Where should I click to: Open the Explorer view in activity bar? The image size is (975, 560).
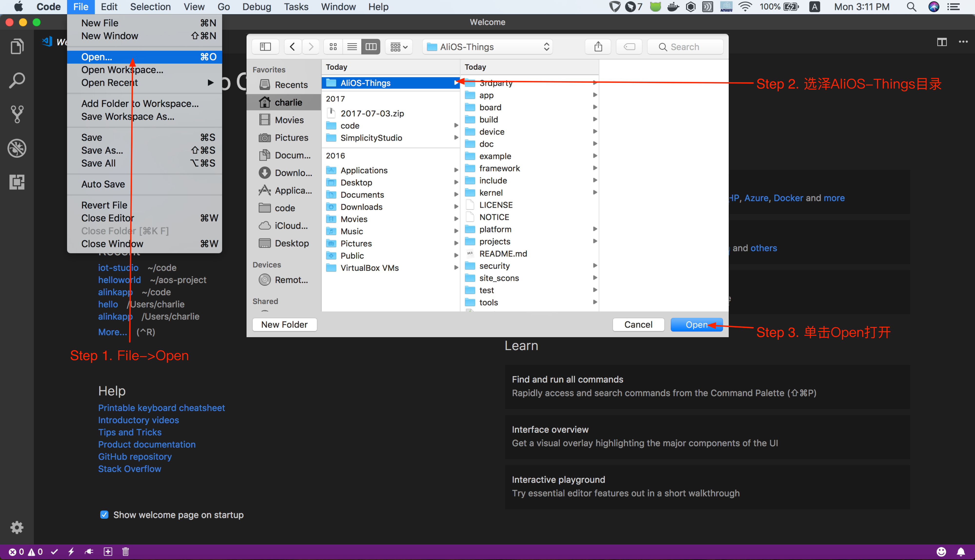[x=17, y=47]
